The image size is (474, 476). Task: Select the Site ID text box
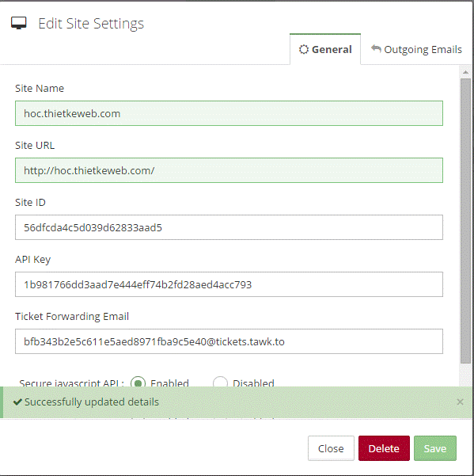coord(229,227)
